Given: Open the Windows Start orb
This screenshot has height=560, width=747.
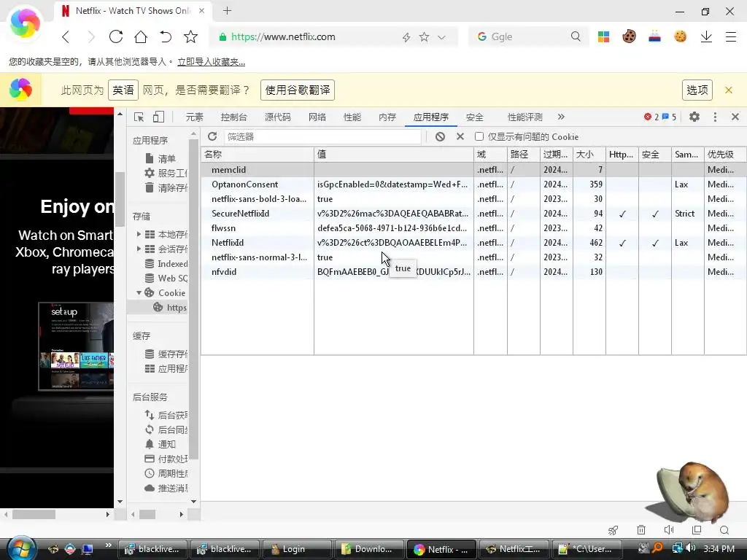Looking at the screenshot, I should (x=21, y=548).
